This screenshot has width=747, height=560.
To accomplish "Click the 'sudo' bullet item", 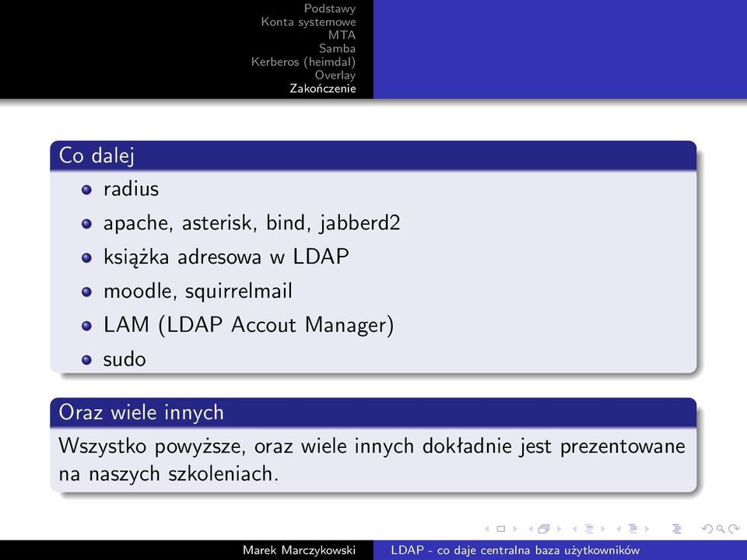I will [x=124, y=359].
